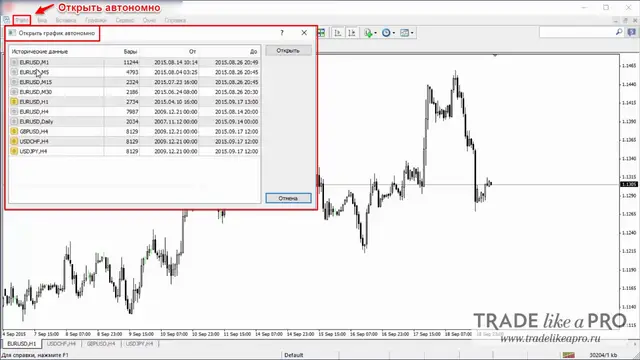Click the Default profile in status bar

coord(294,355)
